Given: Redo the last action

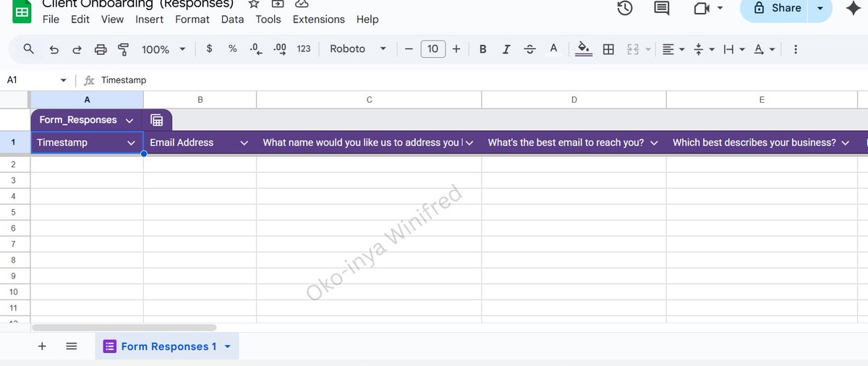Looking at the screenshot, I should coord(77,49).
